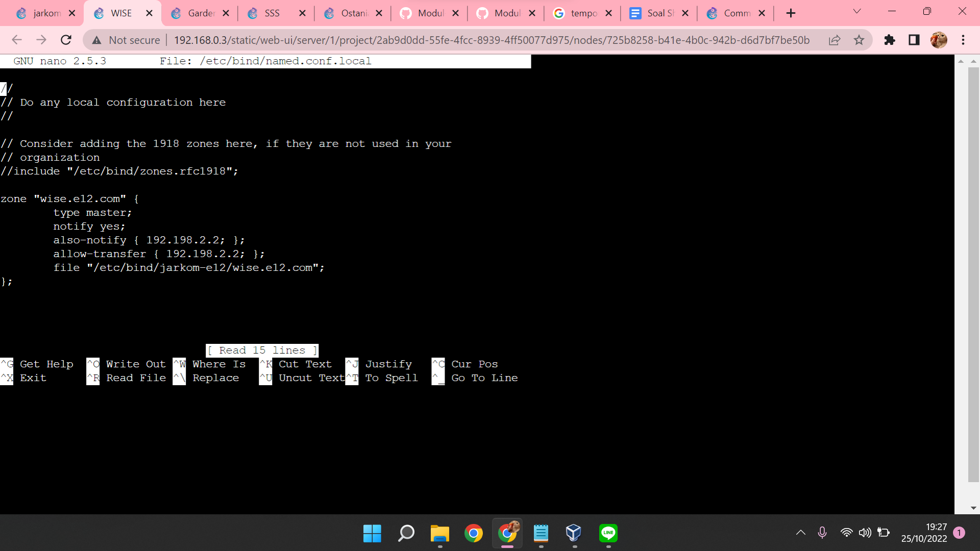Image resolution: width=980 pixels, height=551 pixels.
Task: Mute the system volume from the tray
Action: 865,532
